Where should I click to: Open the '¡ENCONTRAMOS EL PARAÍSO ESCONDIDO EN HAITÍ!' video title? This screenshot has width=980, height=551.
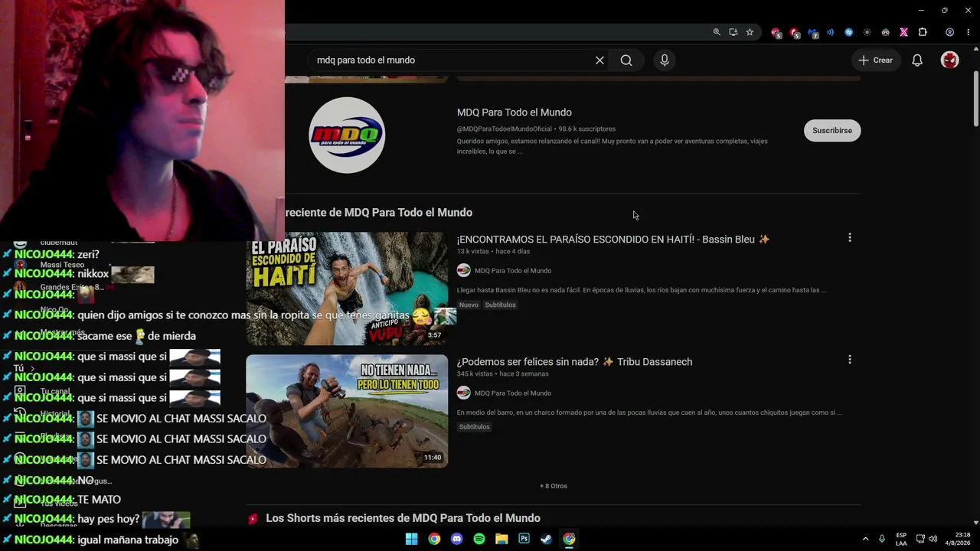pyautogui.click(x=613, y=240)
